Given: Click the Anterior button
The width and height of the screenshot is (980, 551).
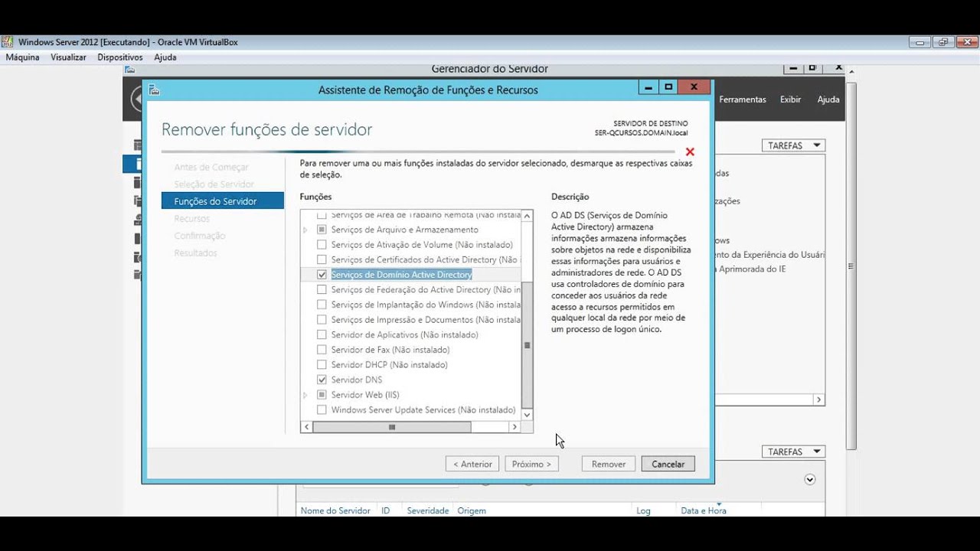Looking at the screenshot, I should (472, 464).
